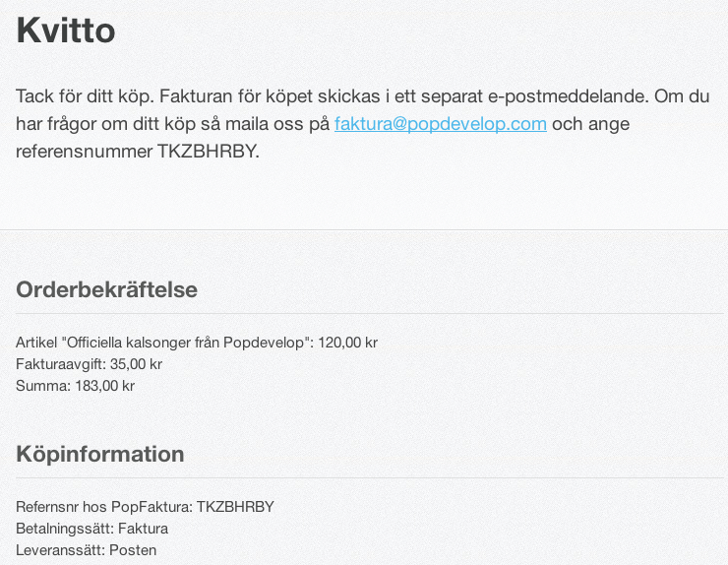The height and width of the screenshot is (565, 728).
Task: Click the Orderbekräftelse section heading
Action: pos(107,290)
